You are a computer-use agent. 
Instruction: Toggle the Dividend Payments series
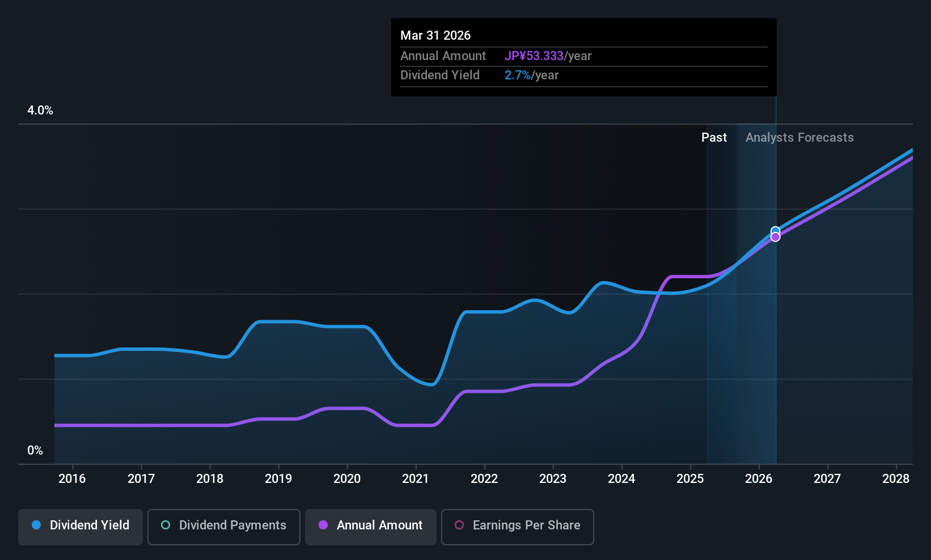pyautogui.click(x=223, y=527)
